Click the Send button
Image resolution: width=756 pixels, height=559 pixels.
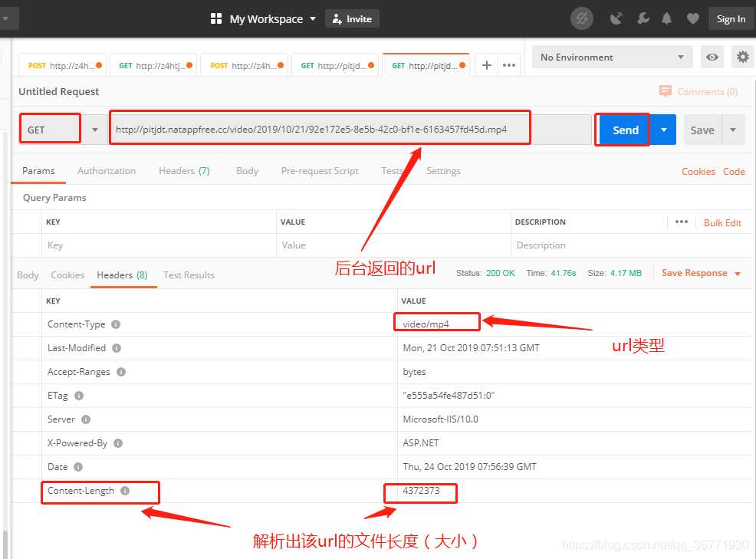pos(623,129)
